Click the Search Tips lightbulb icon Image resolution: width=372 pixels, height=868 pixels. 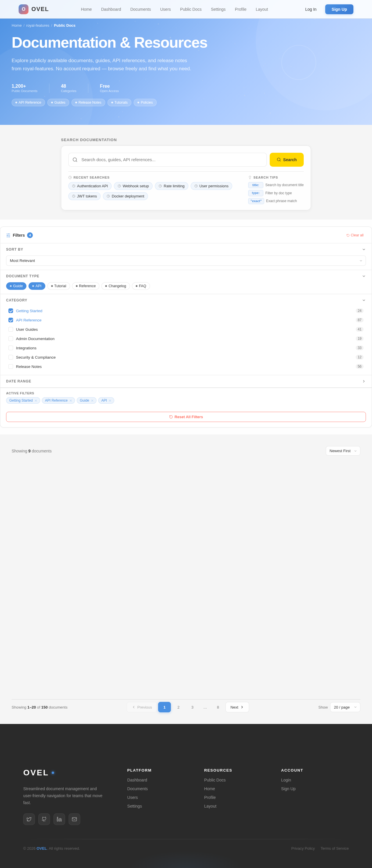250,177
